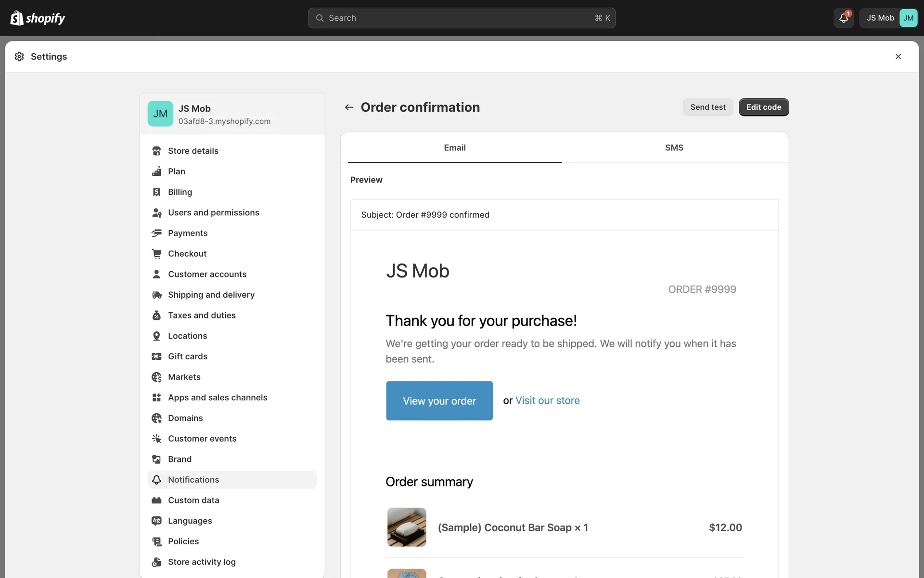
Task: Open Taxes and duties settings
Action: coord(202,315)
